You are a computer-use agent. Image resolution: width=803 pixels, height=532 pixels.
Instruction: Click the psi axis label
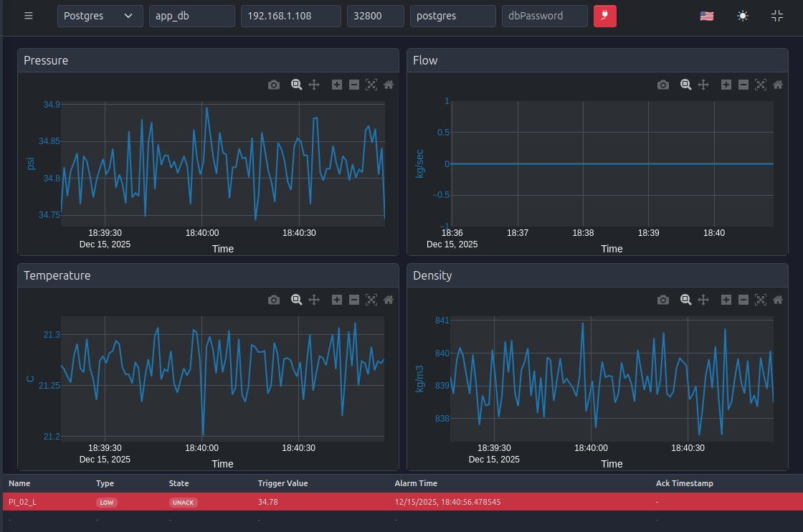tap(31, 164)
